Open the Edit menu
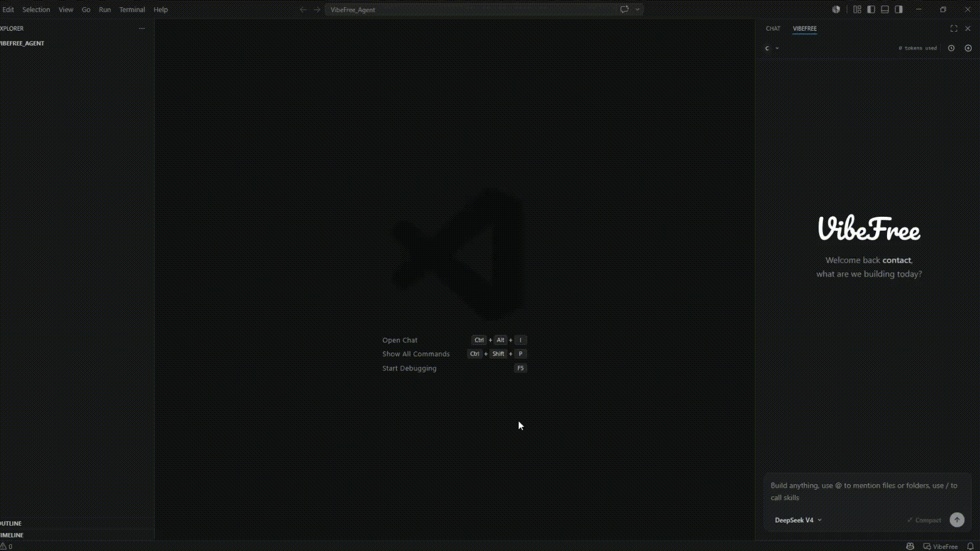The height and width of the screenshot is (551, 980). pyautogui.click(x=8, y=10)
